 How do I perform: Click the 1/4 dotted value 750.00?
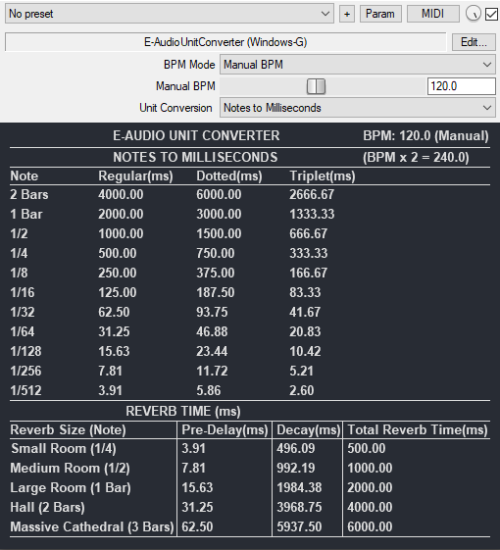(x=215, y=254)
